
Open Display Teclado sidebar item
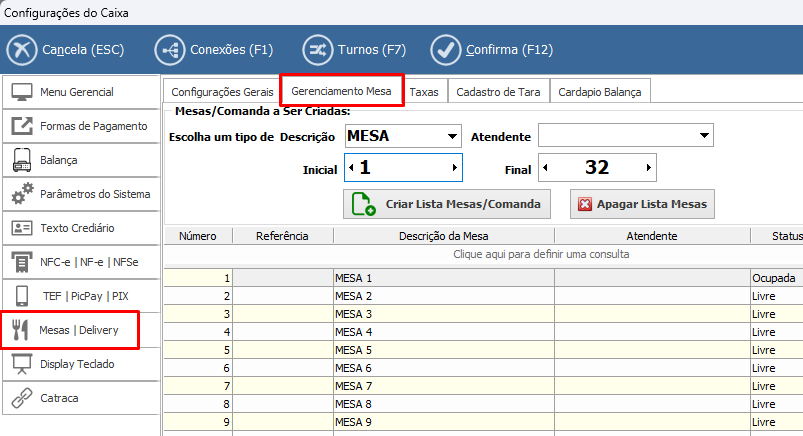[x=80, y=364]
